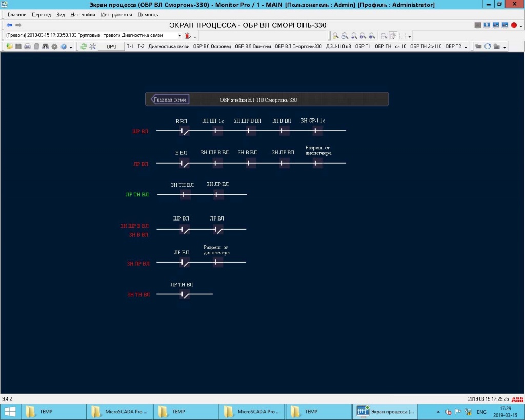Click the ОРУ button
This screenshot has width=525, height=420.
click(111, 47)
